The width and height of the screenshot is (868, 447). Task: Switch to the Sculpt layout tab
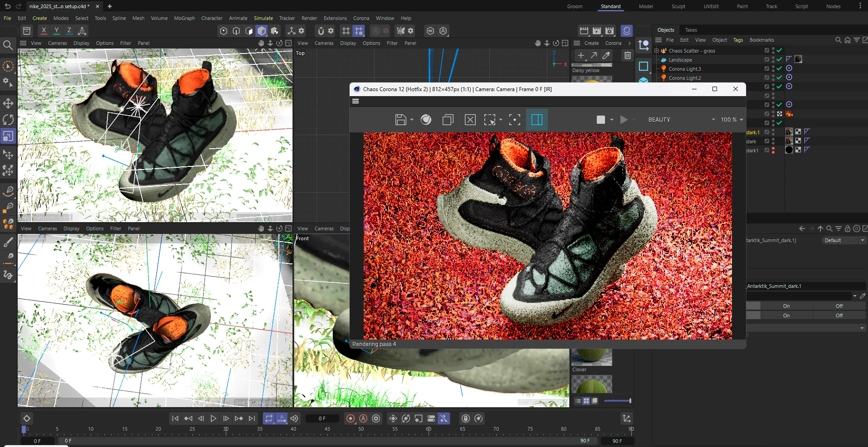click(678, 6)
